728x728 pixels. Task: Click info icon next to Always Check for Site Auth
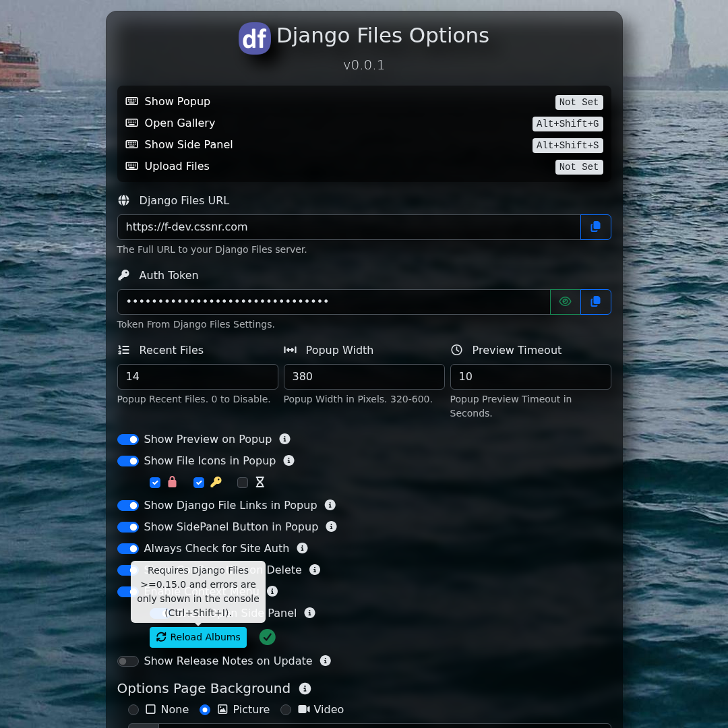pyautogui.click(x=302, y=548)
